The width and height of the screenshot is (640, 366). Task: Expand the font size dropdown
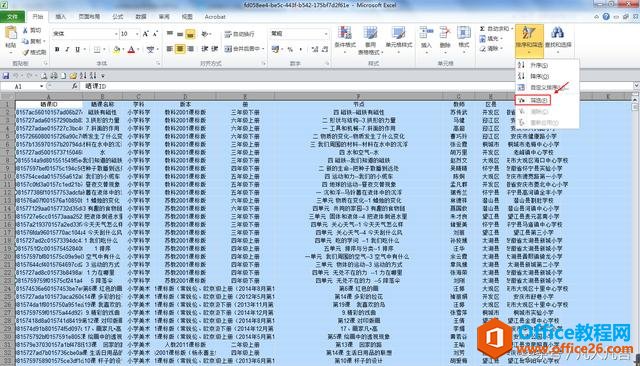tap(137, 34)
